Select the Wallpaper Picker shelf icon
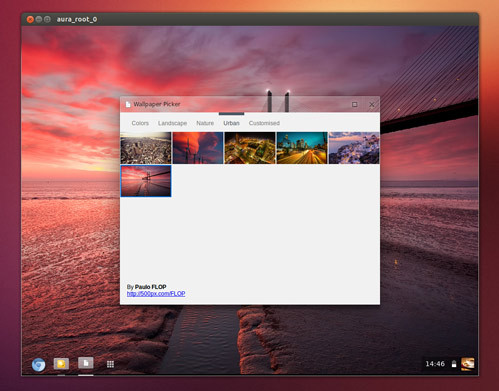This screenshot has width=499, height=391. tap(86, 363)
